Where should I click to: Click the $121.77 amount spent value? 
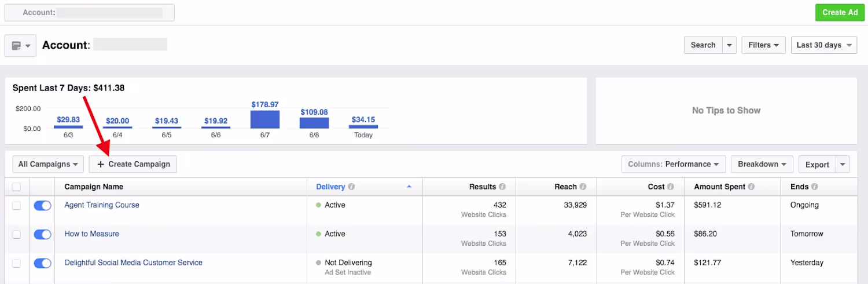click(708, 263)
